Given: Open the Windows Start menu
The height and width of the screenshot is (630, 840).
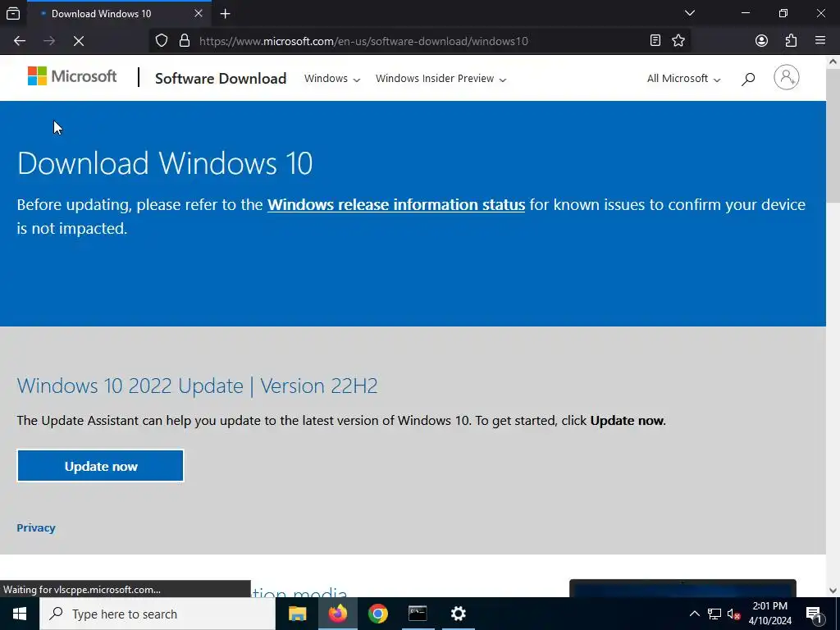Looking at the screenshot, I should (20, 614).
